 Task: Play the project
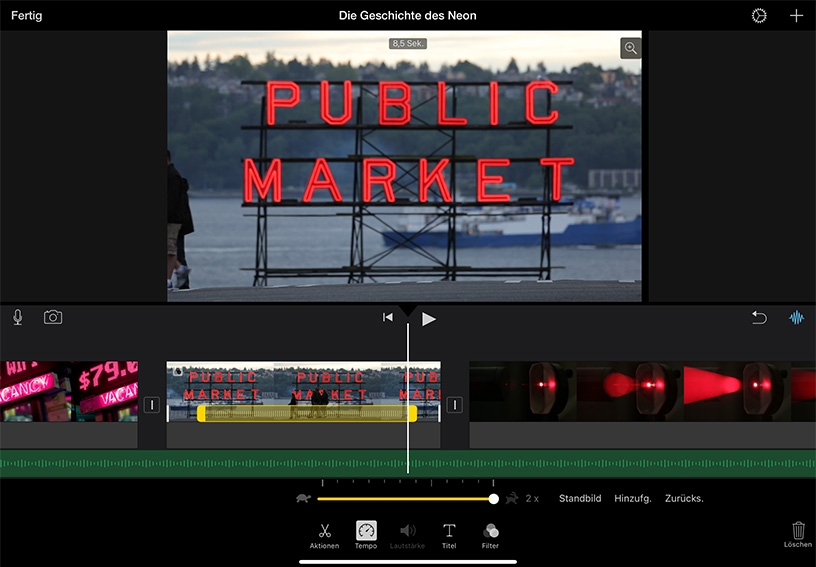point(428,319)
